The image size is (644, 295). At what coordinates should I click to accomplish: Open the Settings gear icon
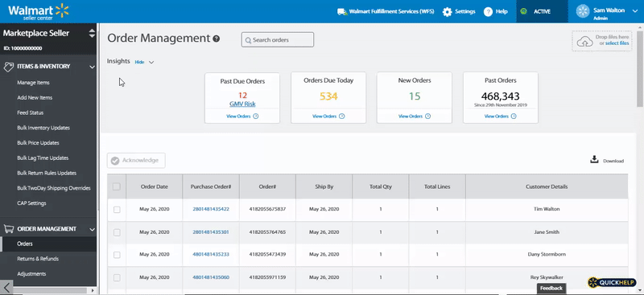(447, 11)
